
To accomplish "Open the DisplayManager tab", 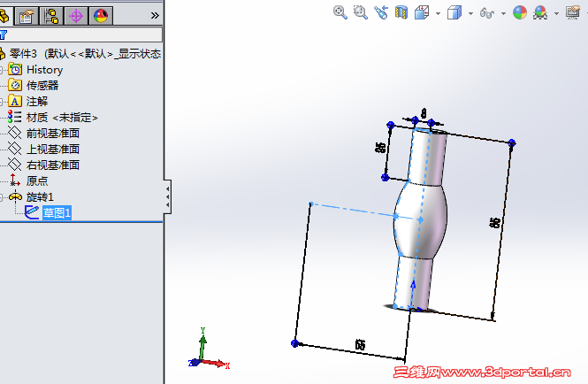I will tap(101, 16).
